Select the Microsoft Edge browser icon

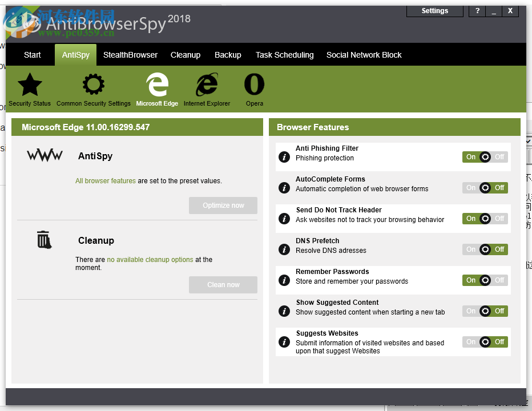coord(157,84)
